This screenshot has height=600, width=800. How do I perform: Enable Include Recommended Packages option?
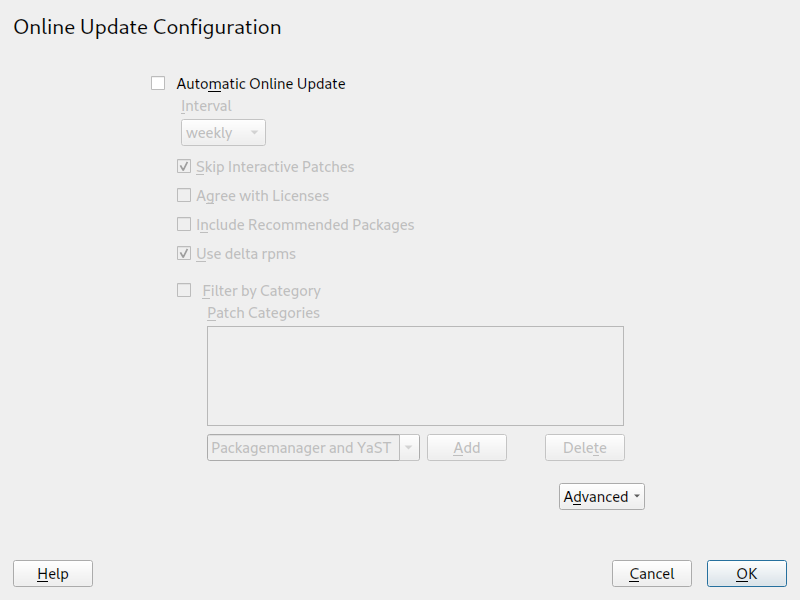[x=184, y=225]
